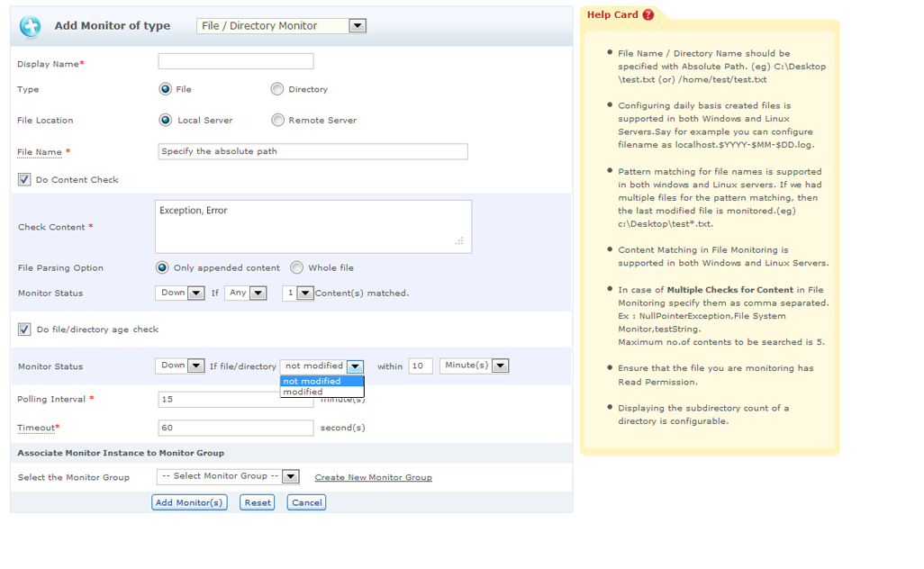
Task: Click the Add Monitor(s) button
Action: [x=189, y=502]
